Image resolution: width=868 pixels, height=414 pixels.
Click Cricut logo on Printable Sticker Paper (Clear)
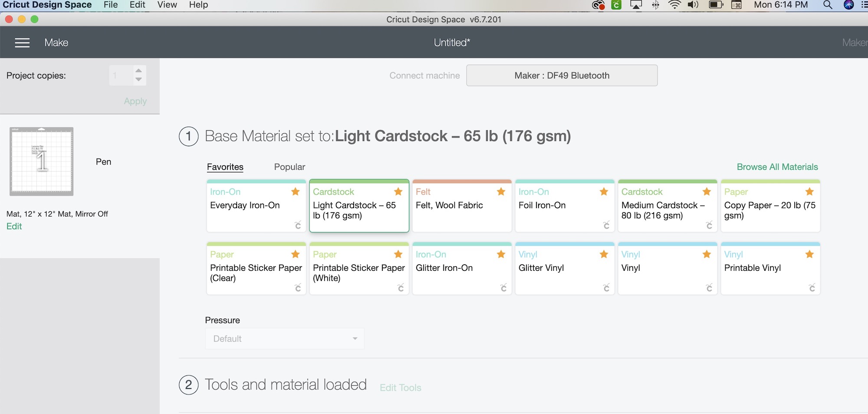(298, 287)
